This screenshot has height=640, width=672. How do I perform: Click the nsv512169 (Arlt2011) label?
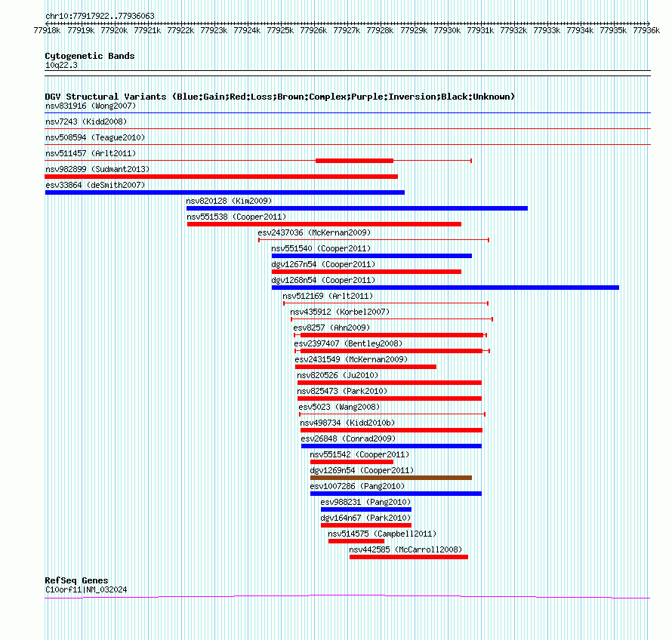[x=328, y=296]
